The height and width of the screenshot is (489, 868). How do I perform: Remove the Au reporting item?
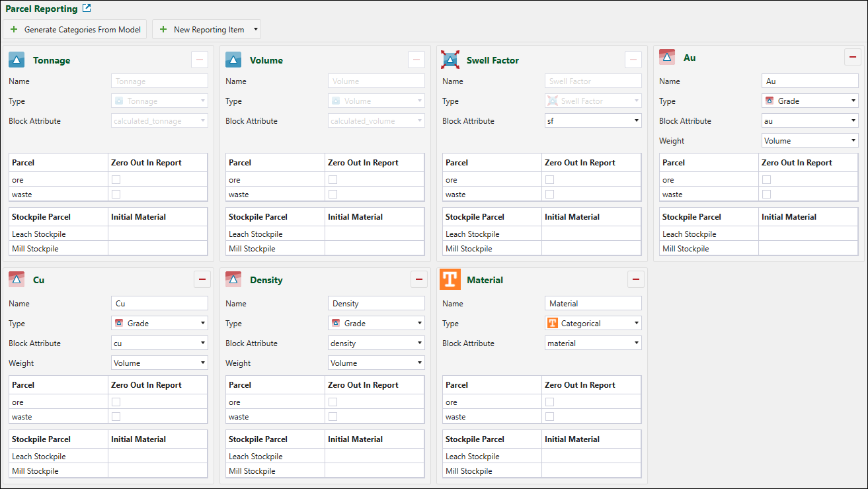[x=853, y=57]
